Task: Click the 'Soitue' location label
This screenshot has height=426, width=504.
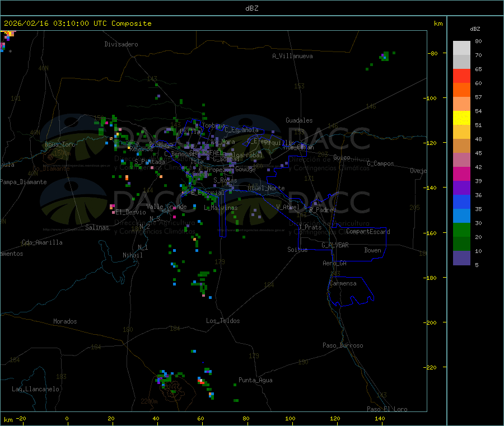Action: click(297, 250)
